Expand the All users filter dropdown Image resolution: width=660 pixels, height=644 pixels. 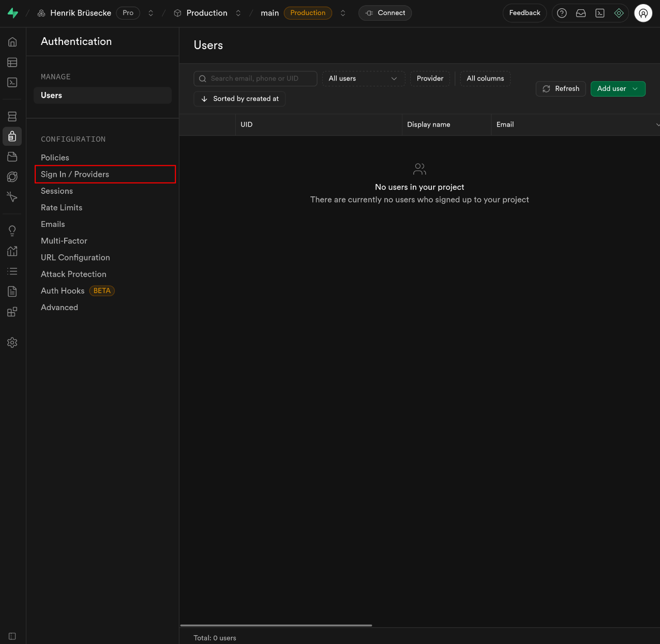pyautogui.click(x=363, y=79)
